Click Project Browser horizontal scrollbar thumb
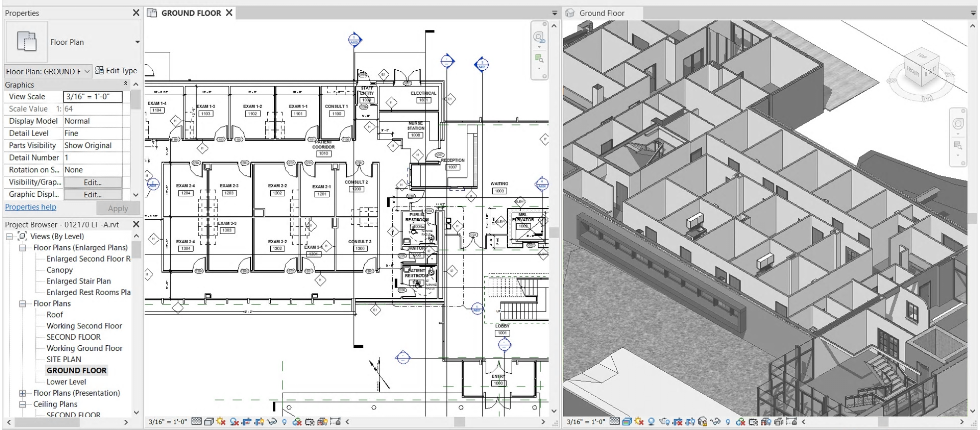Image resolution: width=980 pixels, height=430 pixels. pos(47,422)
